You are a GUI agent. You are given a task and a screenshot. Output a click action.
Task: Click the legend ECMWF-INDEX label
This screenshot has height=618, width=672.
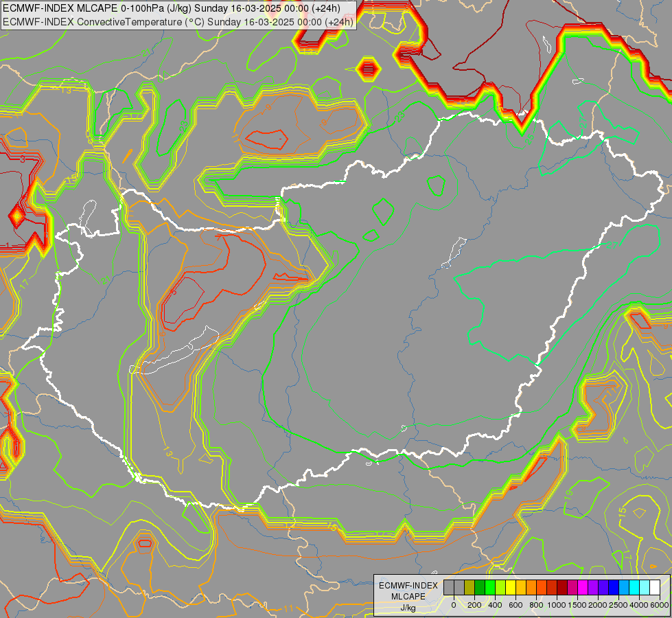pyautogui.click(x=408, y=586)
